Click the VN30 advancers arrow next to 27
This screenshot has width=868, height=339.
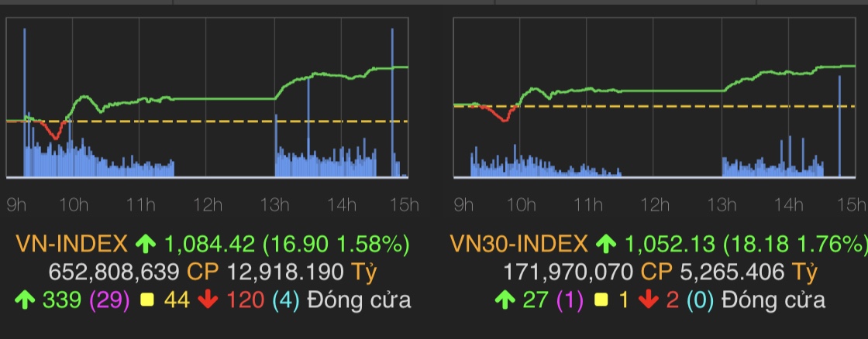coord(505,300)
